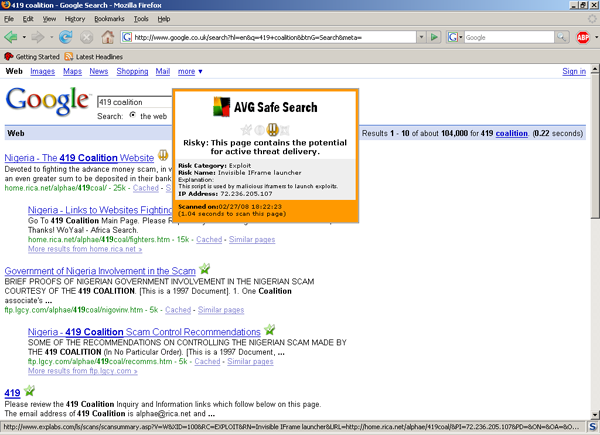Viewport: 600px width, 435px height.
Task: Click the Latest Headlines feed icon
Action: [69, 57]
